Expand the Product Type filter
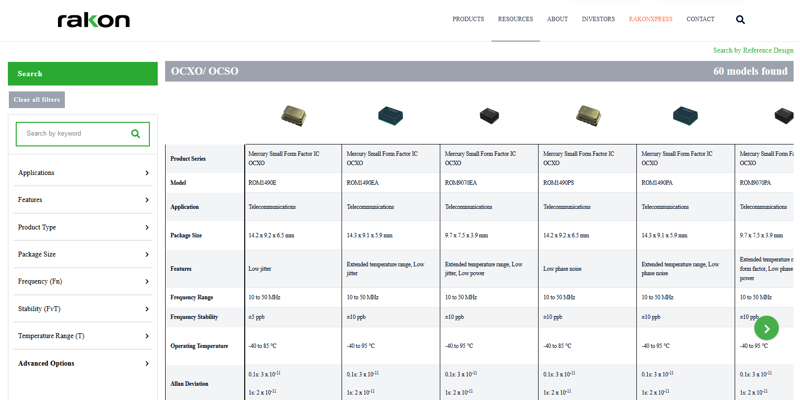The width and height of the screenshot is (800, 400). click(83, 228)
